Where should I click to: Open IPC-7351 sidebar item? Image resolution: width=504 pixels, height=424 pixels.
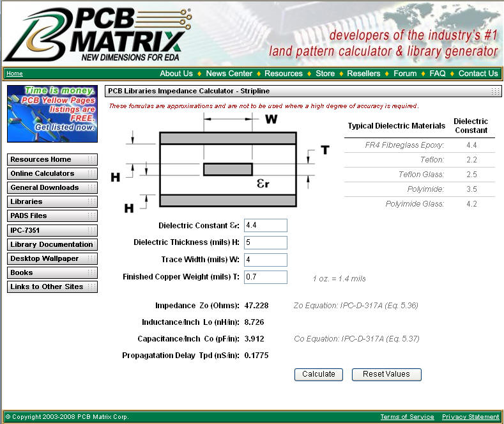pos(52,230)
